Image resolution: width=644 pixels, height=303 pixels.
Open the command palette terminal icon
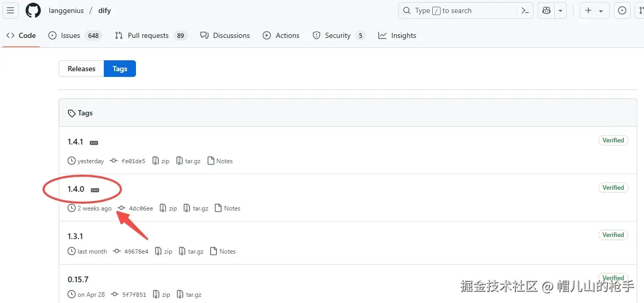(x=525, y=10)
